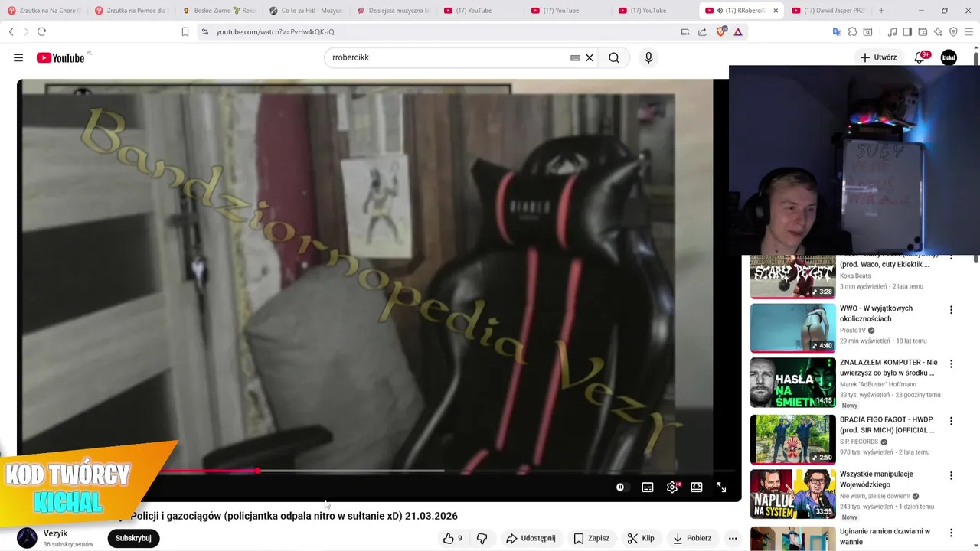The height and width of the screenshot is (551, 980).
Task: Open the Vezyik channel name link
Action: (56, 533)
